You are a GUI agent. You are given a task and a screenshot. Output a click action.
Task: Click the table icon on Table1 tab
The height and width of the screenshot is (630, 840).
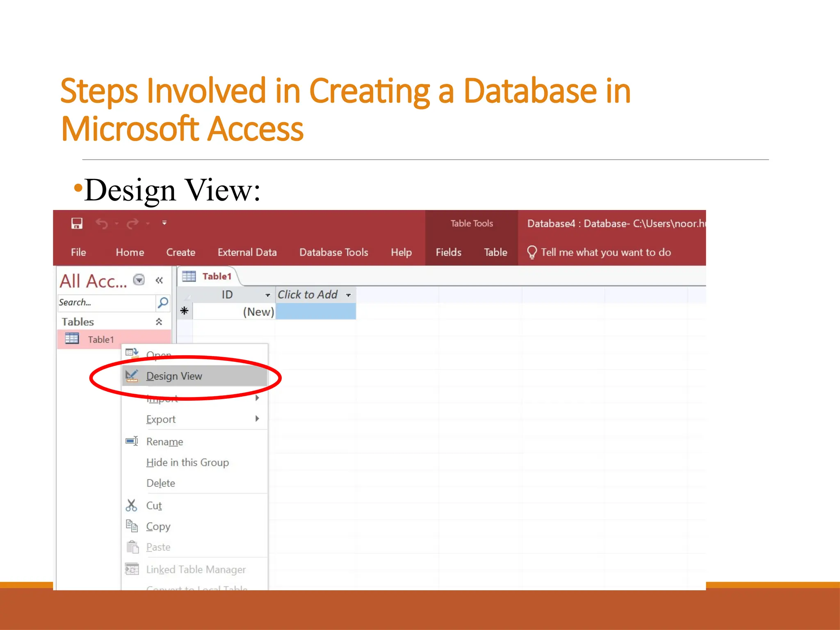189,276
